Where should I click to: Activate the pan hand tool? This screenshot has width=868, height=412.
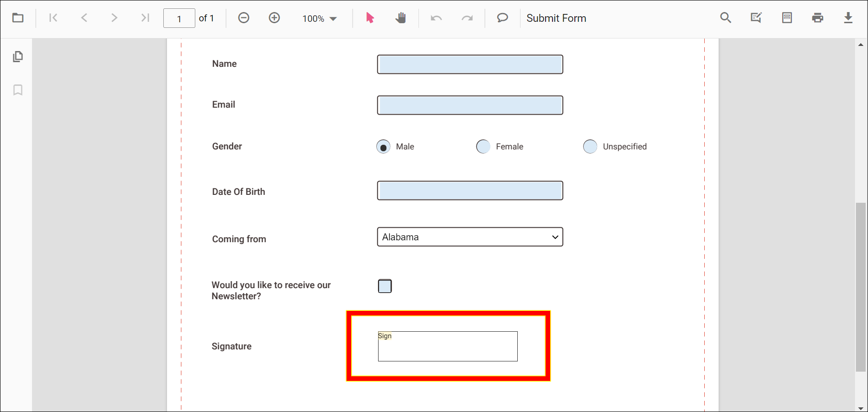coord(400,18)
